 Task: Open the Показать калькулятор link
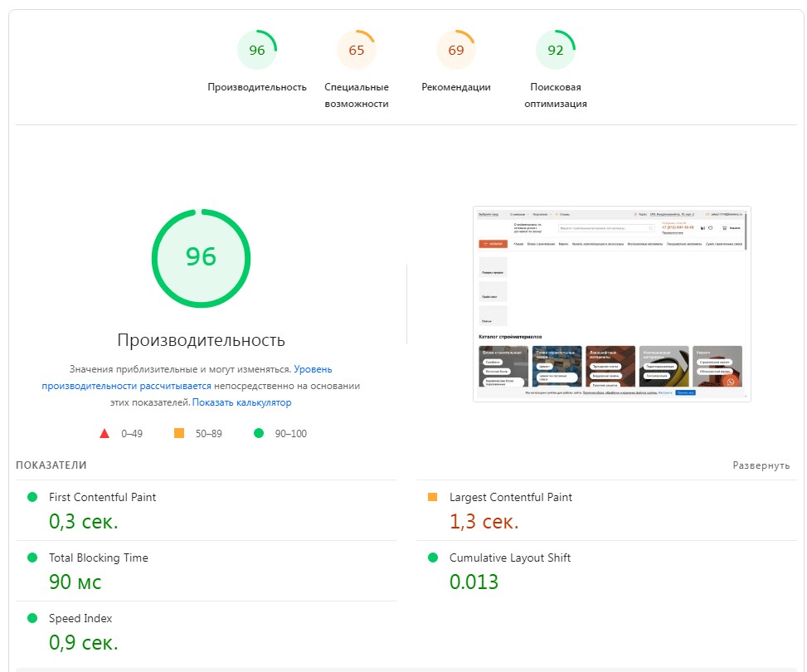[x=242, y=402]
